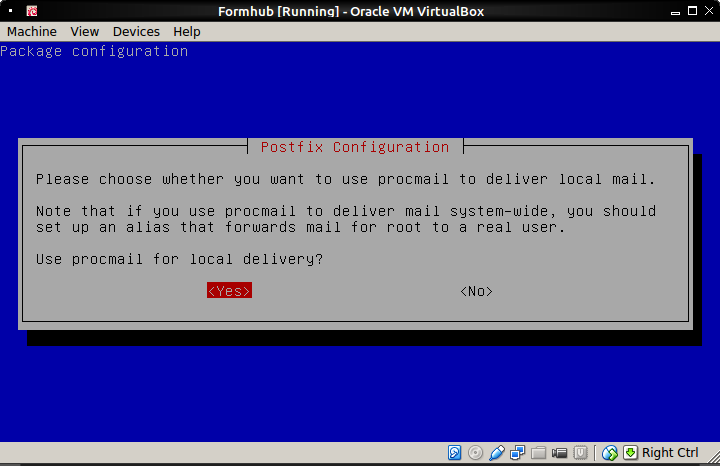Open the Help menu
Screen dimensions: 720x466
pos(187,32)
